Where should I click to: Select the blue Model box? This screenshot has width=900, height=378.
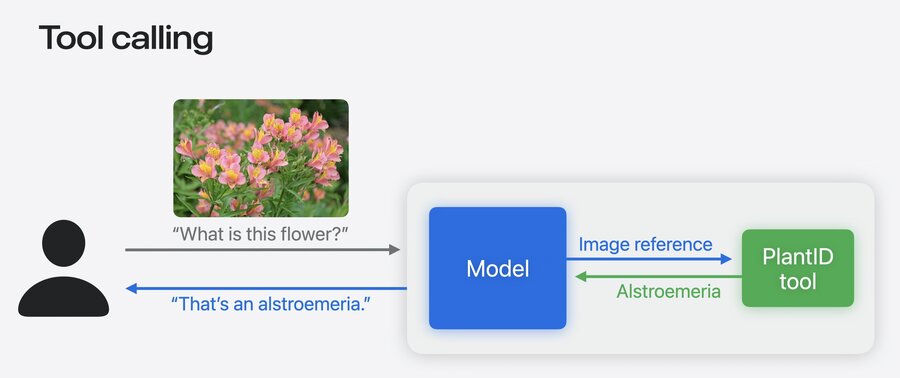[498, 268]
